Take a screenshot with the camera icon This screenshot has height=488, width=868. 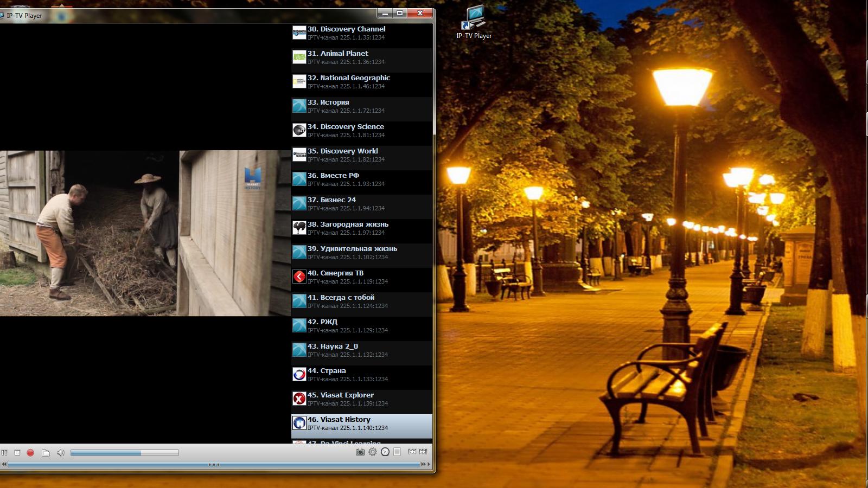[360, 452]
